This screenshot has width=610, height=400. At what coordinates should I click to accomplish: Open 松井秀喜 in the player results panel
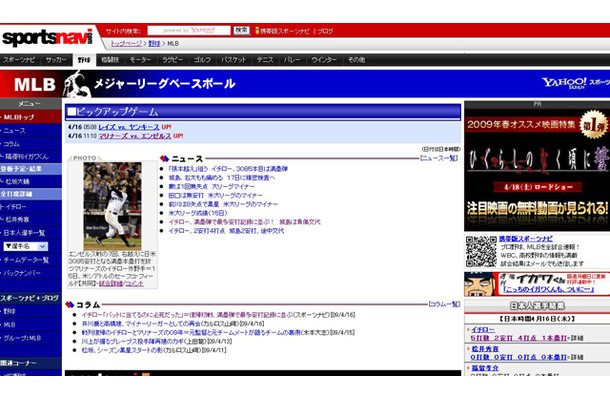(485, 349)
